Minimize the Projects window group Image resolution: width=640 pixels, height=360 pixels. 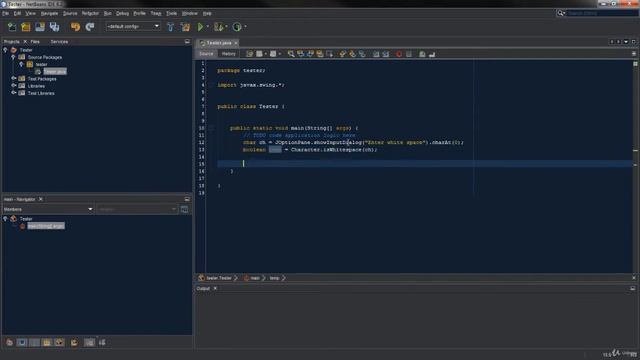(x=187, y=42)
